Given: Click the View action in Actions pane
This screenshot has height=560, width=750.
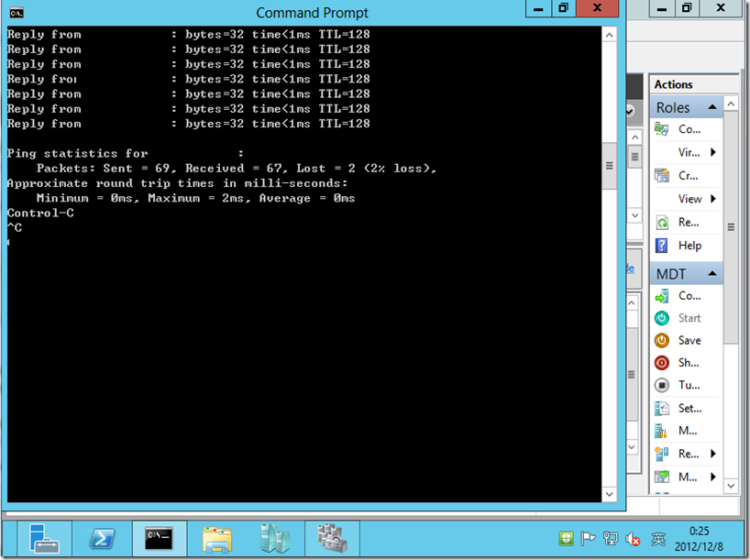Looking at the screenshot, I should coord(689,199).
